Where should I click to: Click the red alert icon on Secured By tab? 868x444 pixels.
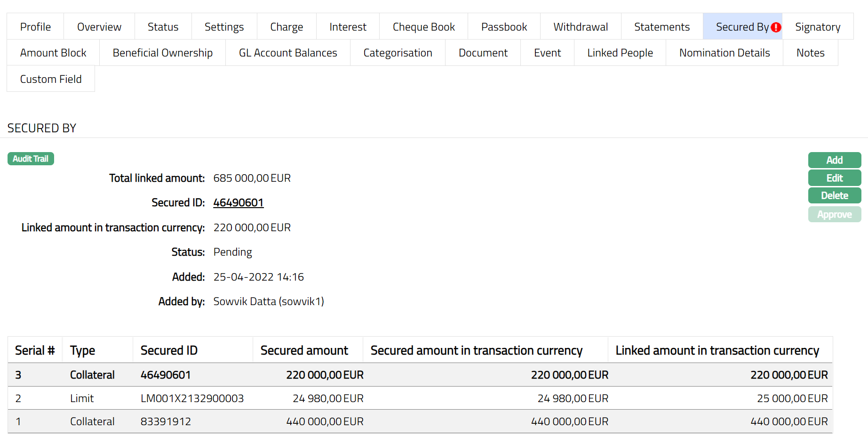point(776,27)
